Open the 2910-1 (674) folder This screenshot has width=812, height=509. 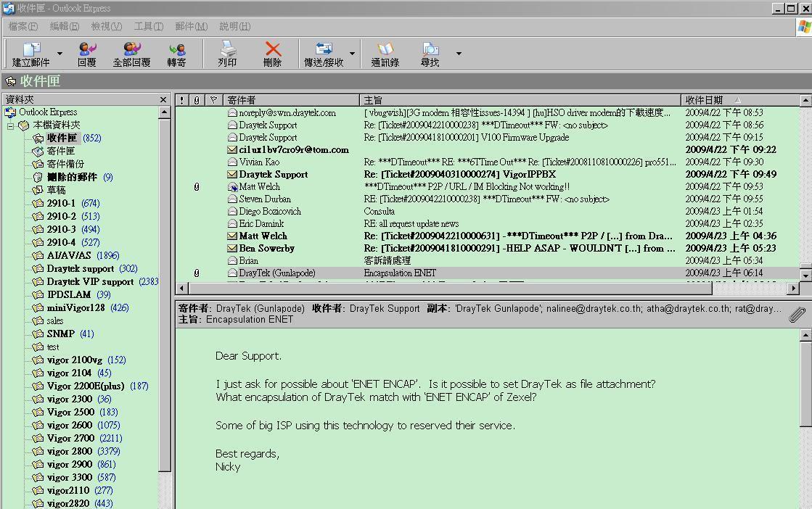tap(66, 203)
